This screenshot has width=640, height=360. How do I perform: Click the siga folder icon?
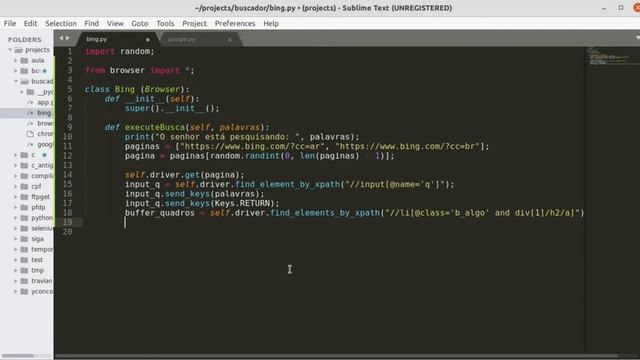[x=24, y=239]
